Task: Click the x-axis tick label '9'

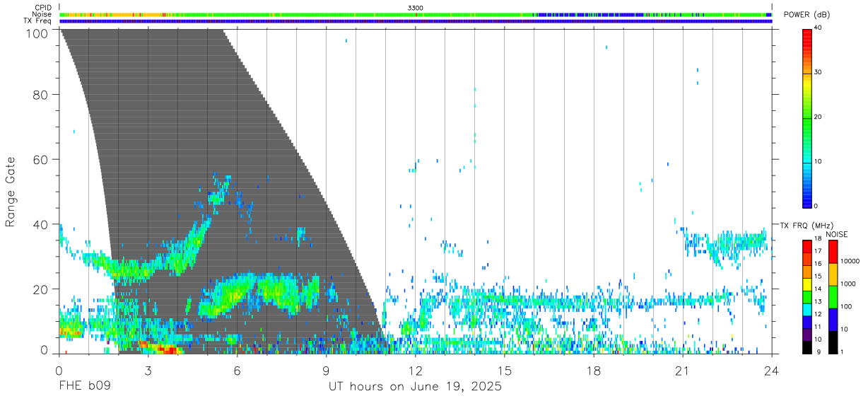Action: tap(326, 371)
